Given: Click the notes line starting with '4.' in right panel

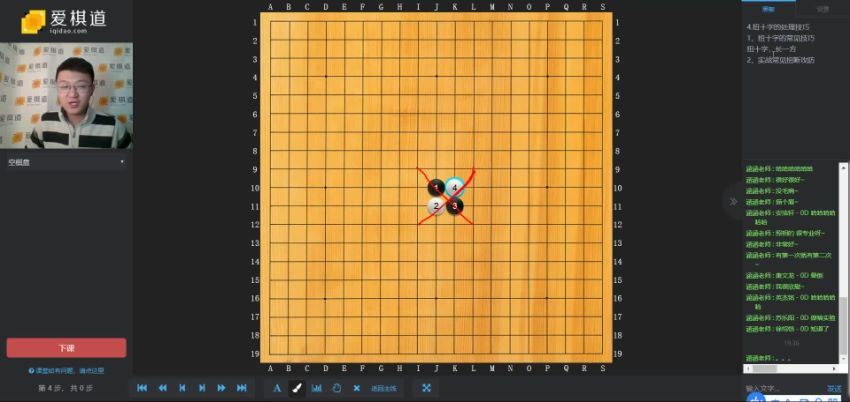Looking at the screenshot, I should pyautogui.click(x=777, y=27).
